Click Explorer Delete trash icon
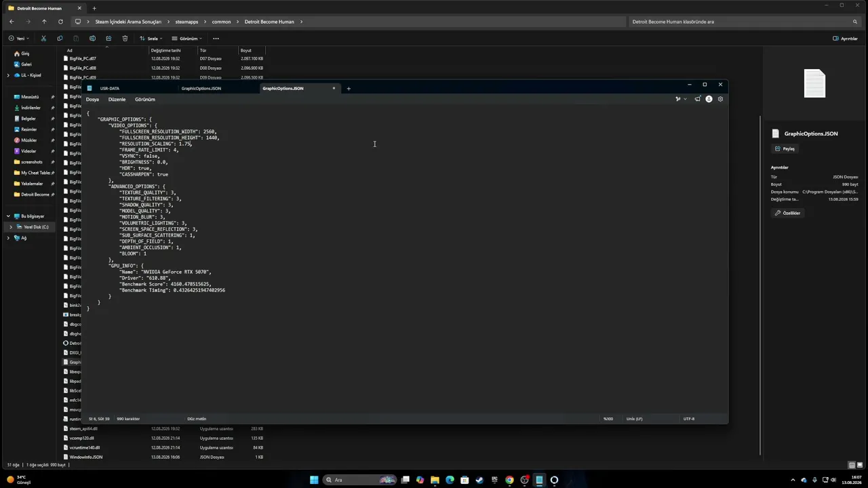 pos(125,39)
